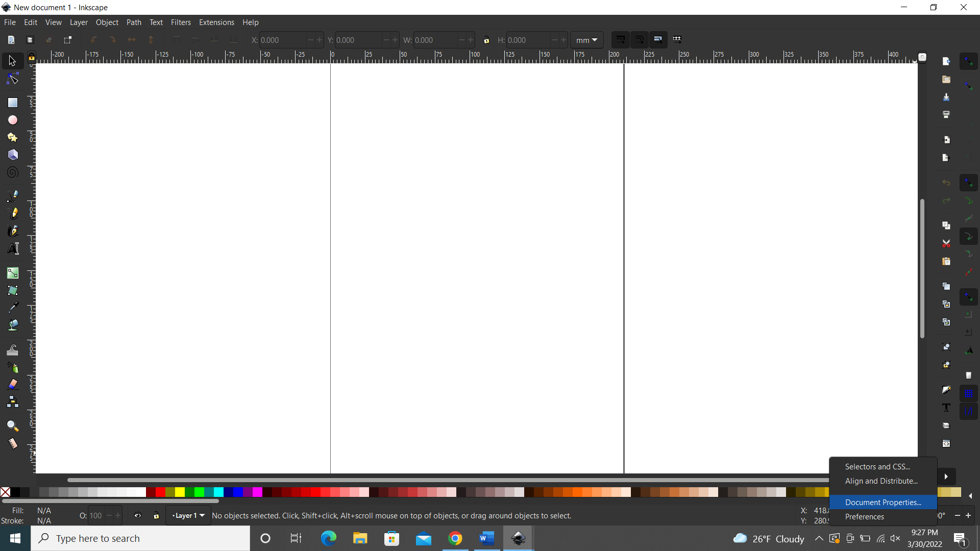This screenshot has width=980, height=551.
Task: Select the Text tool
Action: (12, 248)
